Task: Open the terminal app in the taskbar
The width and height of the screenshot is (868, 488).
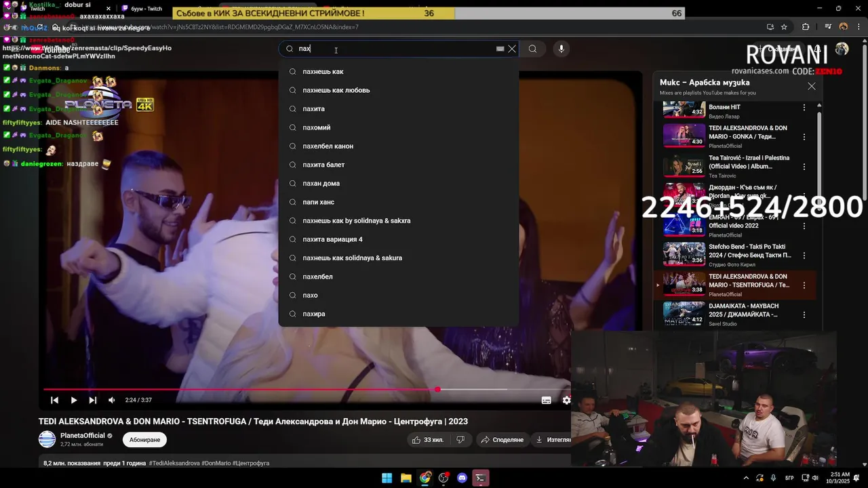Action: [481, 478]
